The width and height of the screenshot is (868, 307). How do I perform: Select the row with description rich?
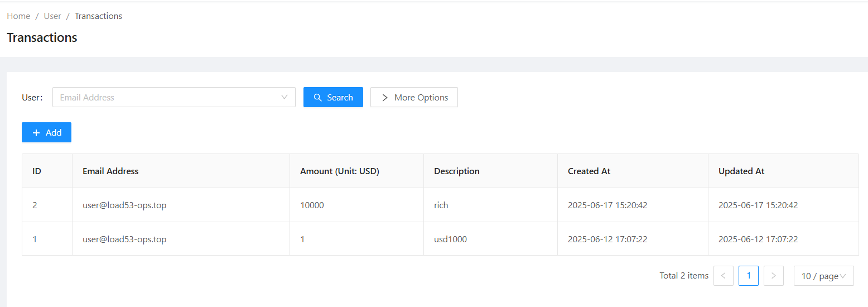441,205
